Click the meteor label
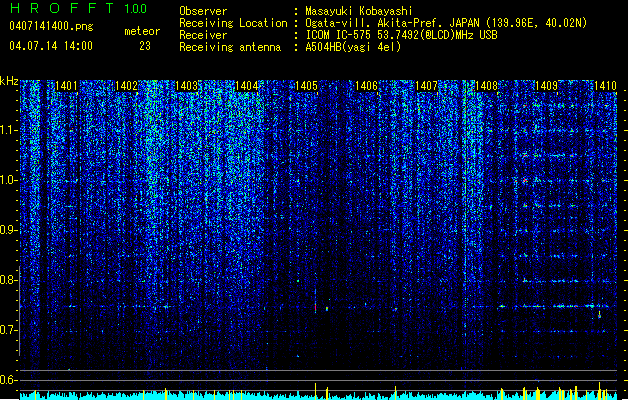 [142, 31]
